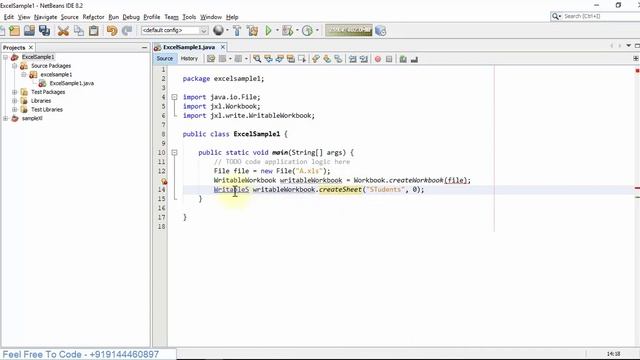Select ExcelSample1.java in the Projects tree
The image size is (640, 360).
pos(71,83)
